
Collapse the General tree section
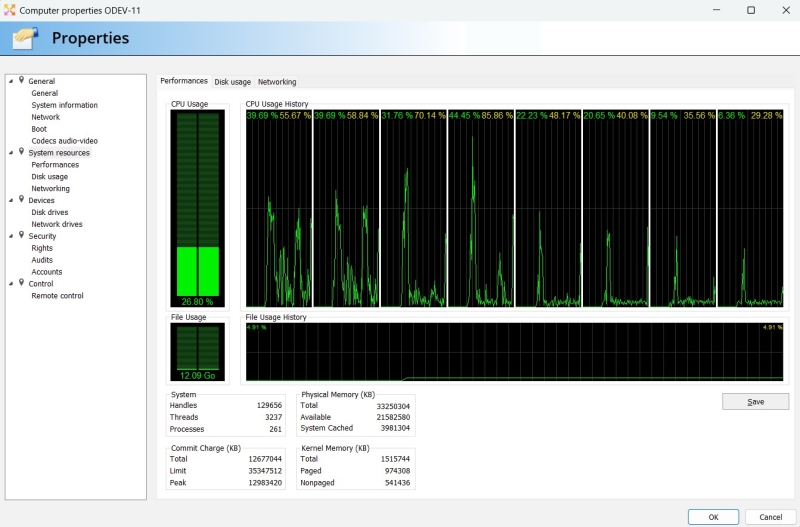(x=11, y=82)
